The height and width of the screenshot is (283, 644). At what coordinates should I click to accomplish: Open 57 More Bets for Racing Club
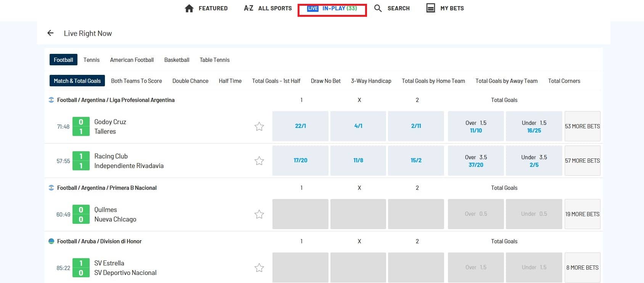[583, 160]
